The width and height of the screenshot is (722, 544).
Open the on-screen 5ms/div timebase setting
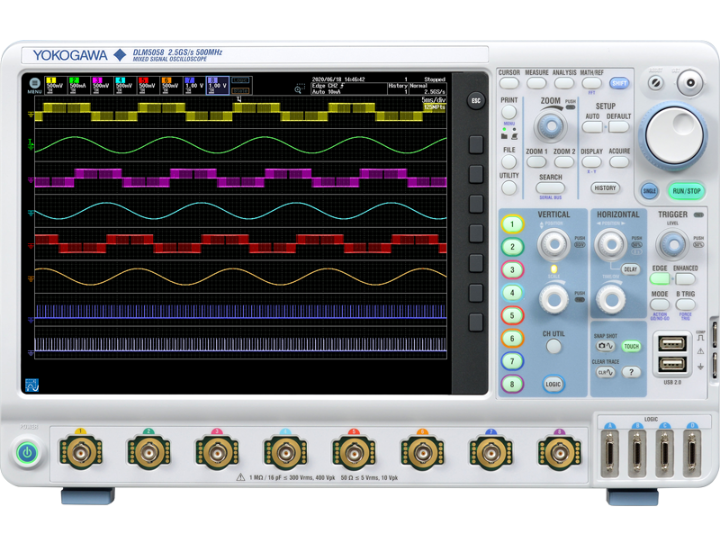pyautogui.click(x=432, y=100)
